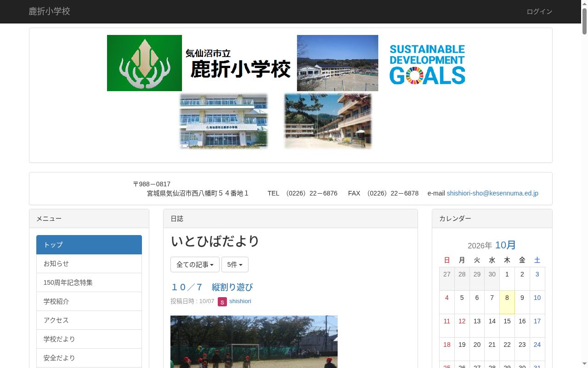Open アクセス menu item
The image size is (588, 368).
[89, 320]
